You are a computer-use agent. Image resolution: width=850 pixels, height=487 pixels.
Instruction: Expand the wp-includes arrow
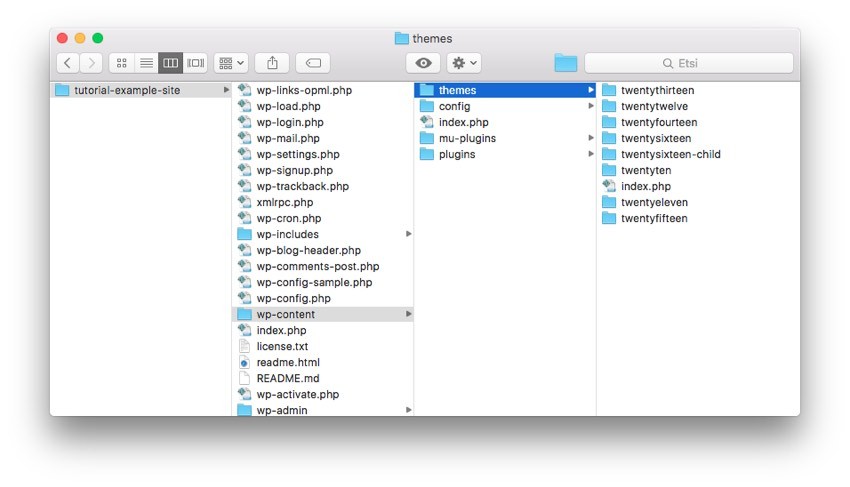[409, 234]
